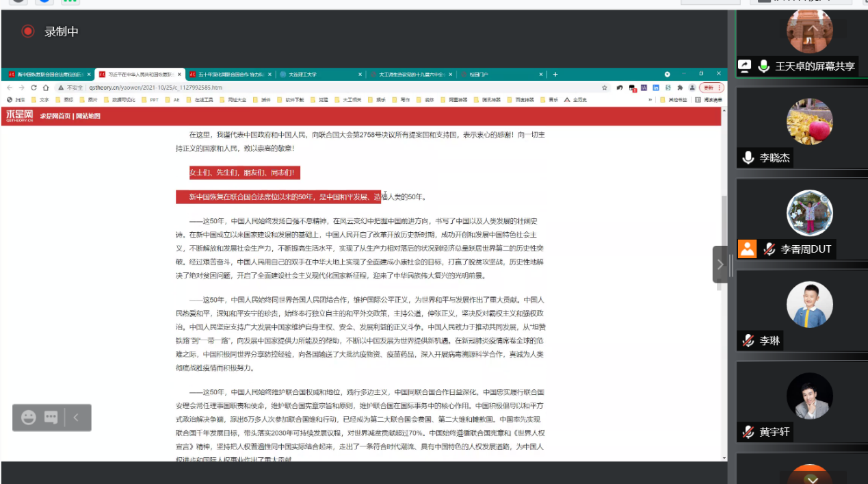Viewport: 868px width, 484px height.
Task: Switch to the 大连理工大学 tab
Action: pos(321,74)
